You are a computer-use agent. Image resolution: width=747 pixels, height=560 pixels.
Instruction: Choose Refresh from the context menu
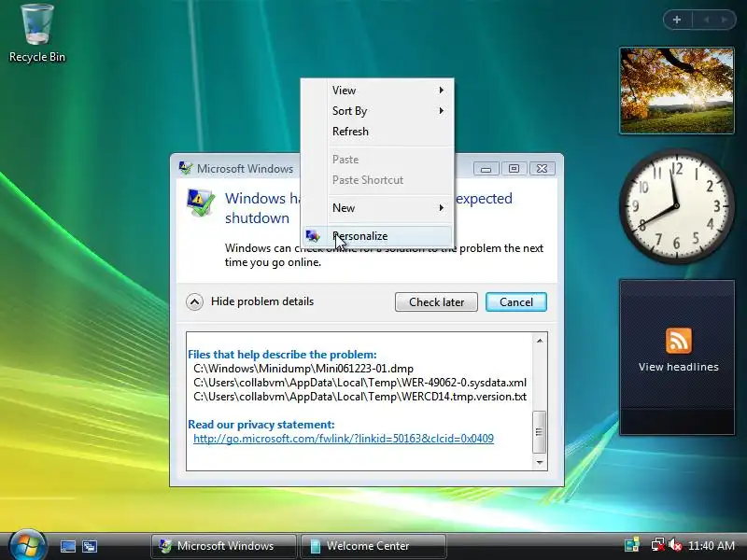coord(376,132)
